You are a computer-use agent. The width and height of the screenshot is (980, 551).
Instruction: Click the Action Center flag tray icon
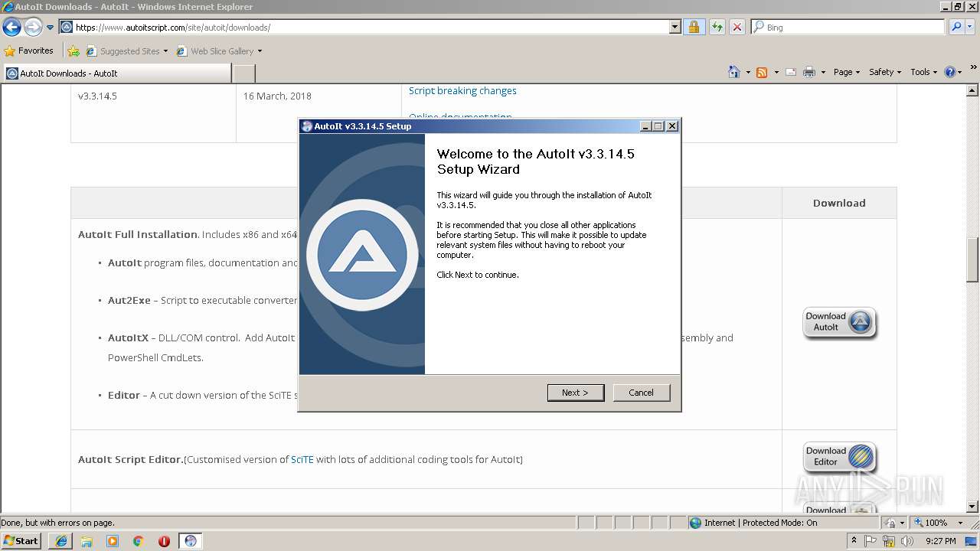[x=871, y=541]
